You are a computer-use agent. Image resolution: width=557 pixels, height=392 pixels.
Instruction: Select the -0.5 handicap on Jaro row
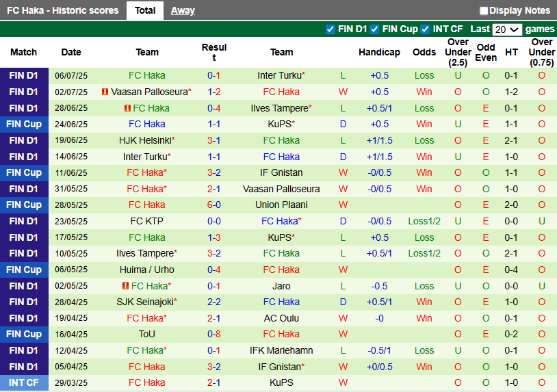pos(379,286)
